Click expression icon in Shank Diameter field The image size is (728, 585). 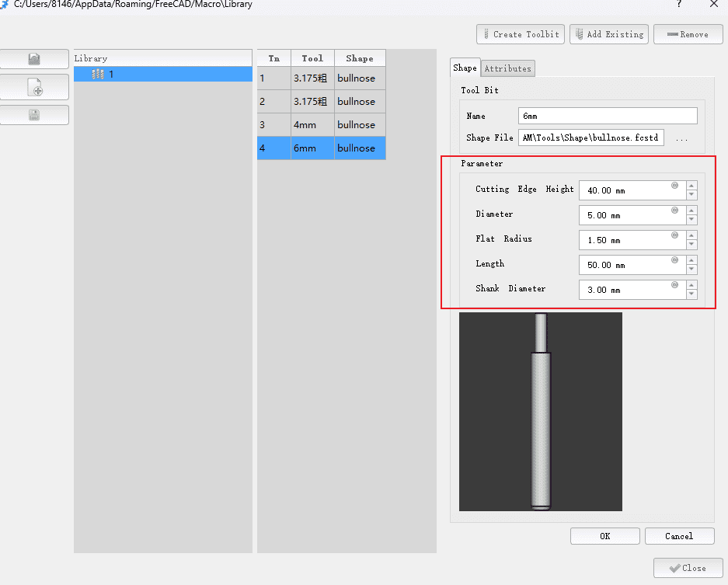pos(674,285)
